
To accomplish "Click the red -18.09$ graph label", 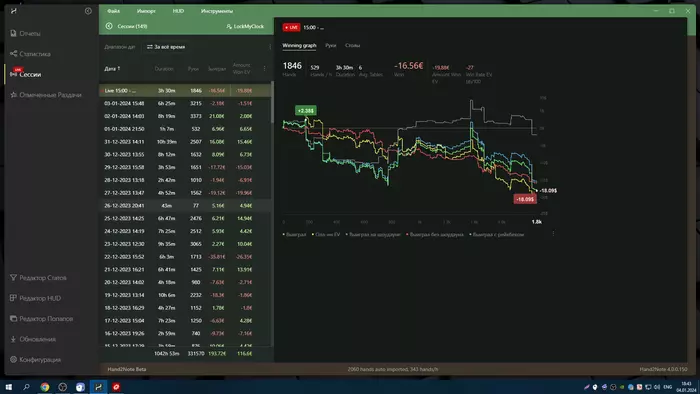I will 525,199.
